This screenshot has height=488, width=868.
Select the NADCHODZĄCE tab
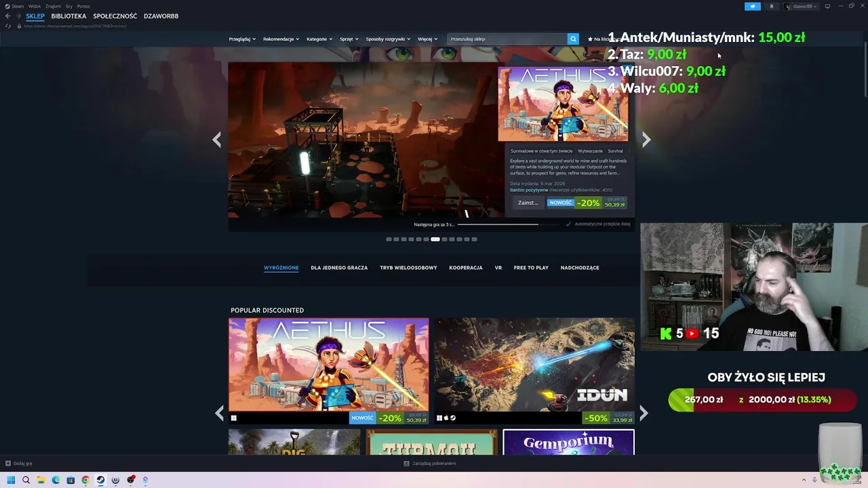point(580,268)
